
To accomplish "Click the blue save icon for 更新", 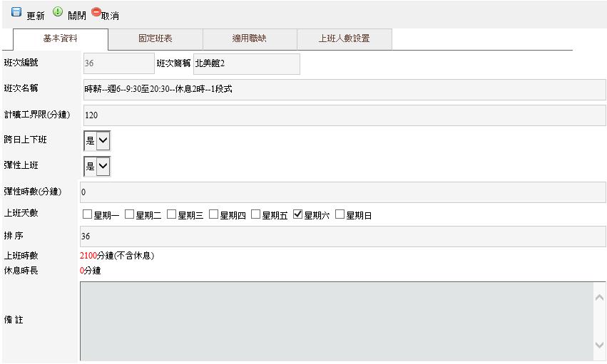I will point(16,13).
